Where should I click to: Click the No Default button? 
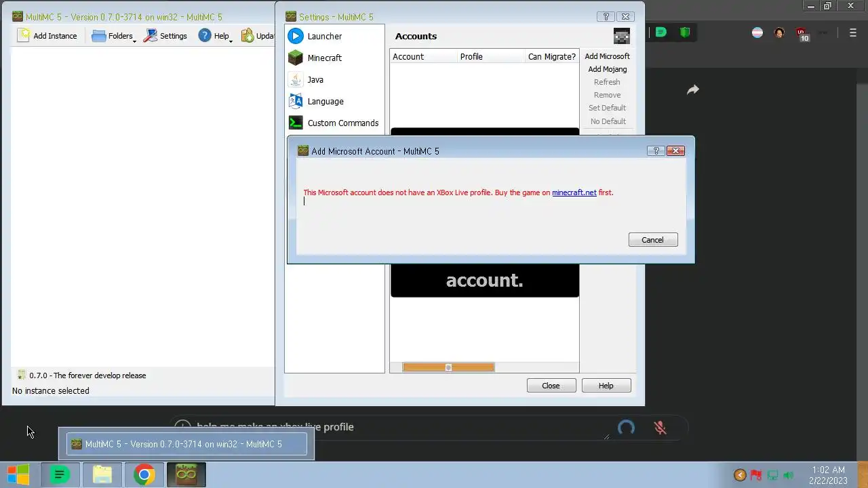608,121
